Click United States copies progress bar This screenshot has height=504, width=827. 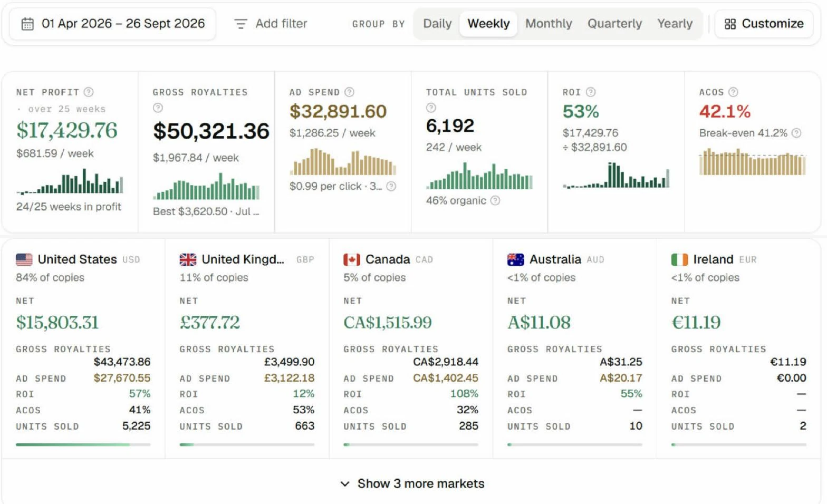point(83,444)
